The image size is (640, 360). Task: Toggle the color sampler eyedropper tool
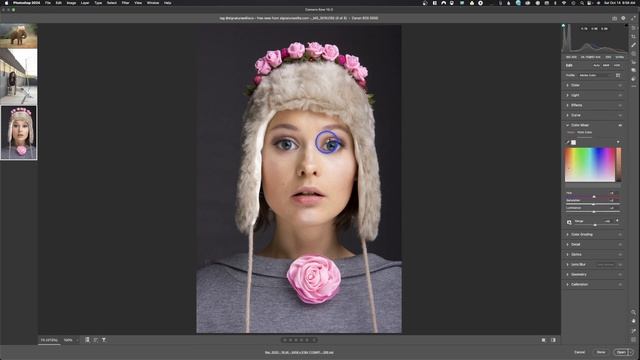coord(633,331)
